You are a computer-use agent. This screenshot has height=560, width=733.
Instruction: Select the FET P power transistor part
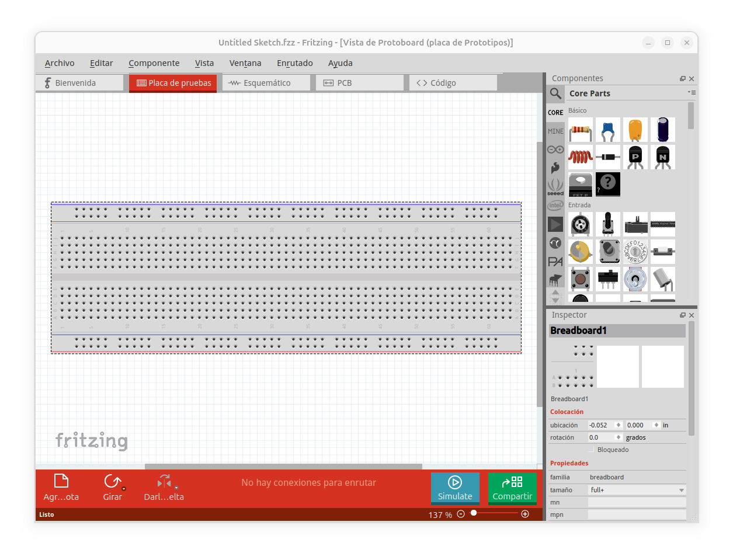point(580,185)
